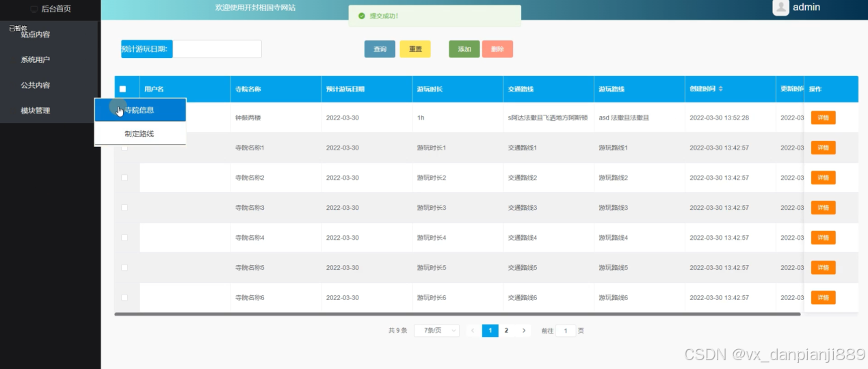Image resolution: width=868 pixels, height=369 pixels.
Task: Check the 寺院名称6 row checkbox
Action: pos(124,298)
